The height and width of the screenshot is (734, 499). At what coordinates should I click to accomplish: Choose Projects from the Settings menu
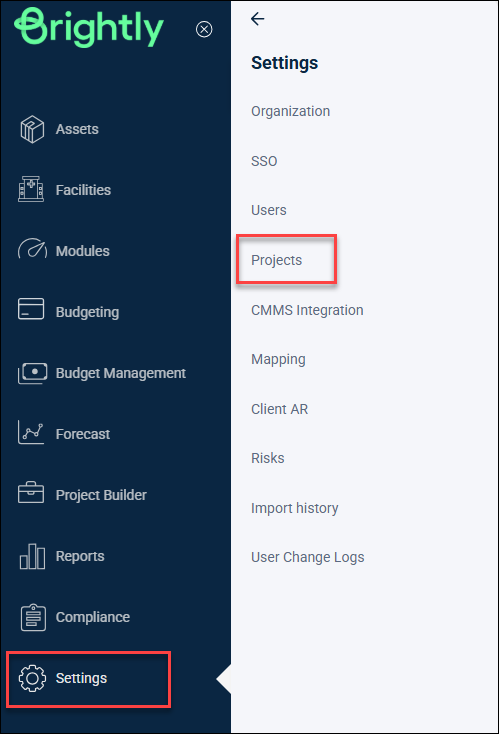pyautogui.click(x=277, y=260)
